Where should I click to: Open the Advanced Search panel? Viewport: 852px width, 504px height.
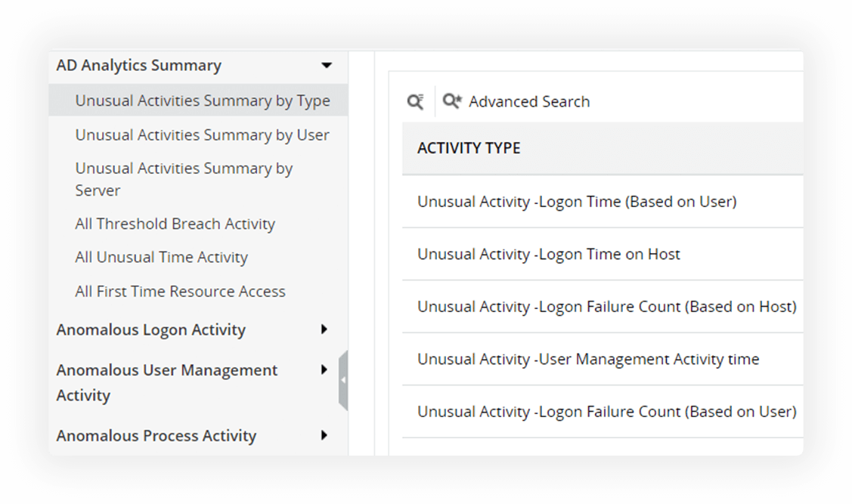click(x=529, y=101)
